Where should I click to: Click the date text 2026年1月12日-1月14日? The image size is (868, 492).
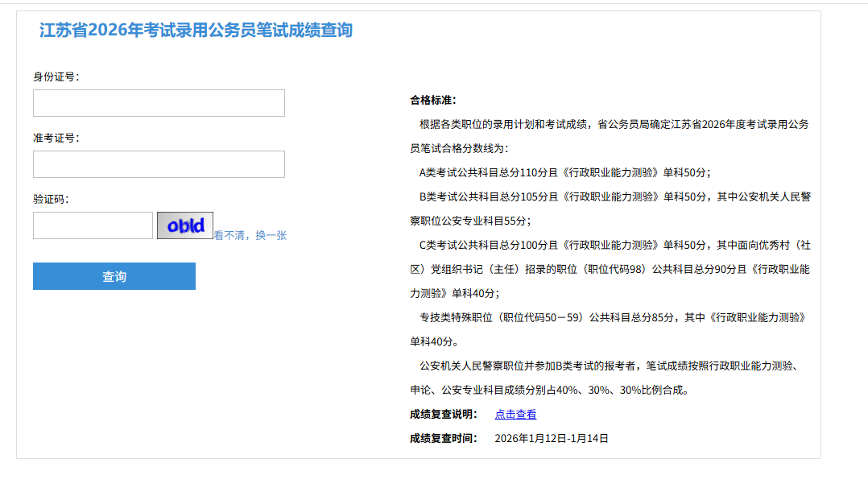tap(552, 439)
